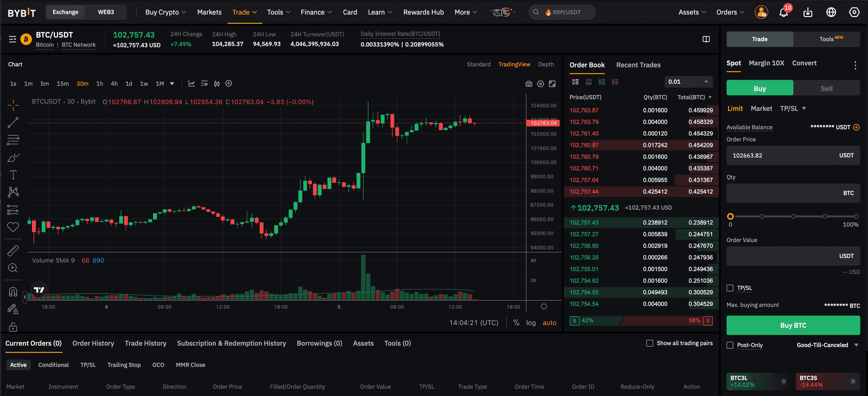
Task: Open the Order History tab
Action: click(93, 343)
